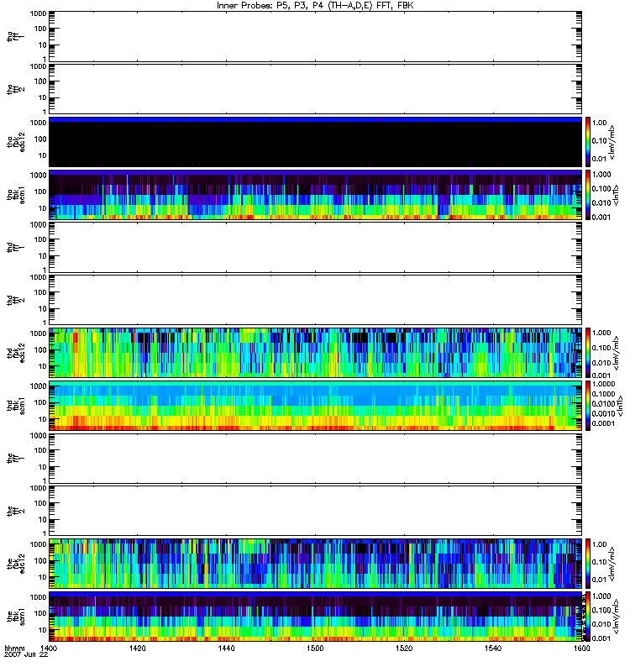Click the 'tha fff 2' y-axis label
630x672 pixels.
pos(16,89)
